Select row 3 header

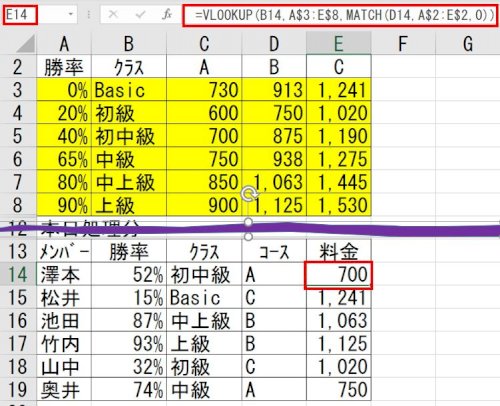click(18, 89)
